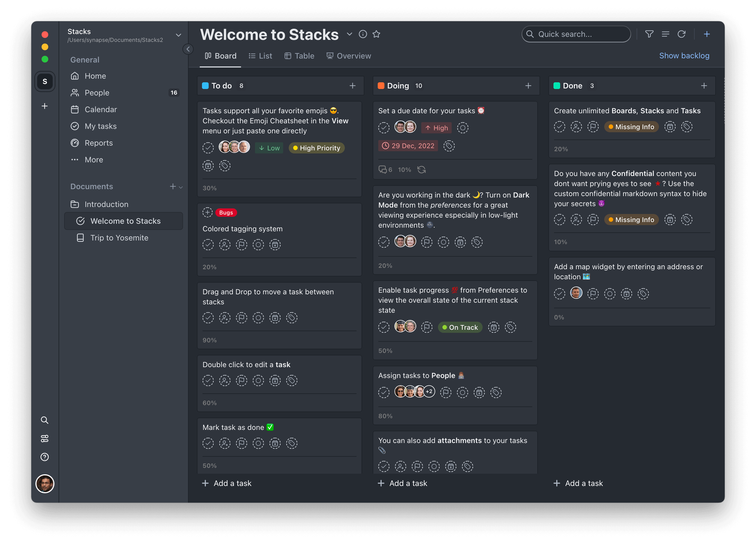Click the plus icon in top-right toolbar
This screenshot has width=756, height=544.
(x=707, y=34)
